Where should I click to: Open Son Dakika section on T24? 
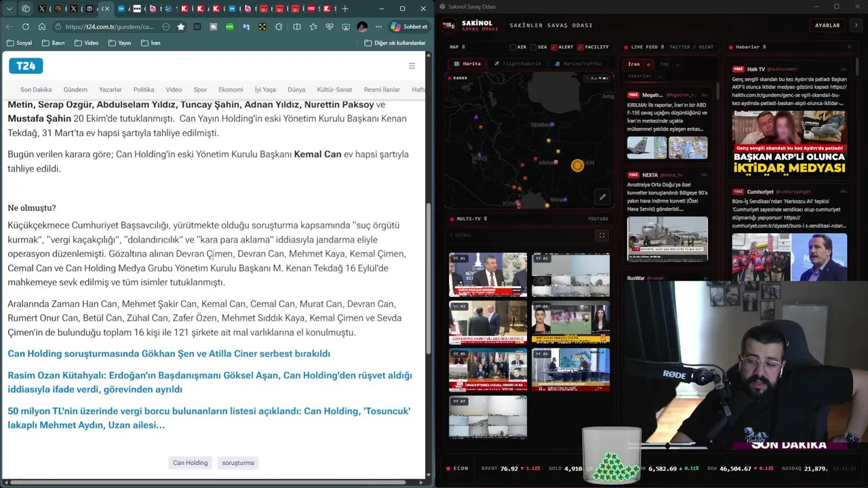(x=36, y=89)
